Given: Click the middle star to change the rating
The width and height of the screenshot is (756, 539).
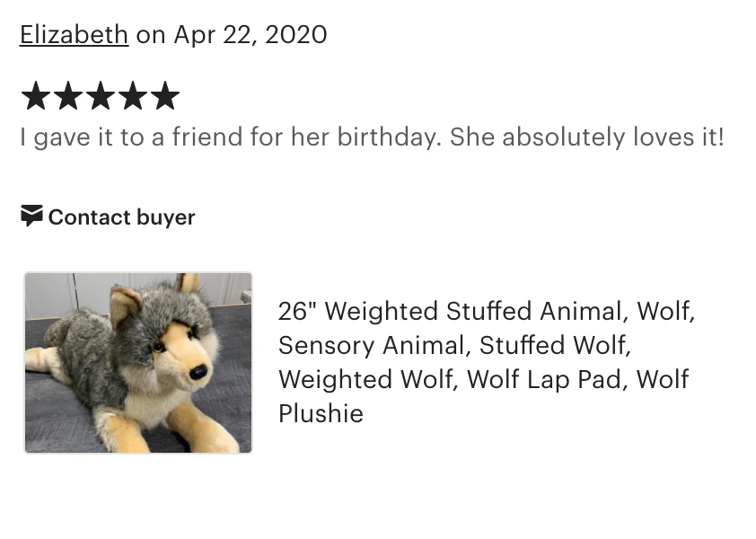Looking at the screenshot, I should tap(101, 95).
